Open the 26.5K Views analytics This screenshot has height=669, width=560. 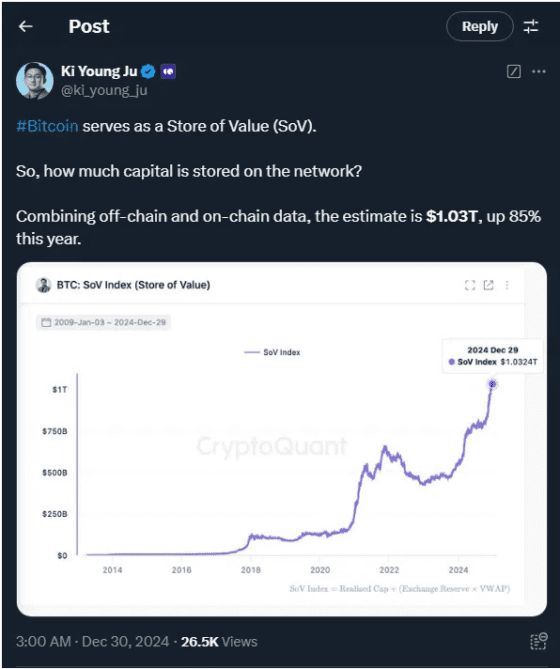click(x=219, y=642)
